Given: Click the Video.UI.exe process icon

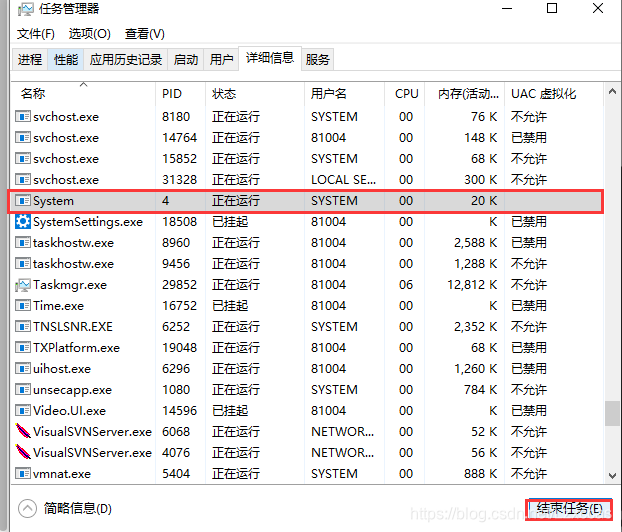Looking at the screenshot, I should [23, 411].
